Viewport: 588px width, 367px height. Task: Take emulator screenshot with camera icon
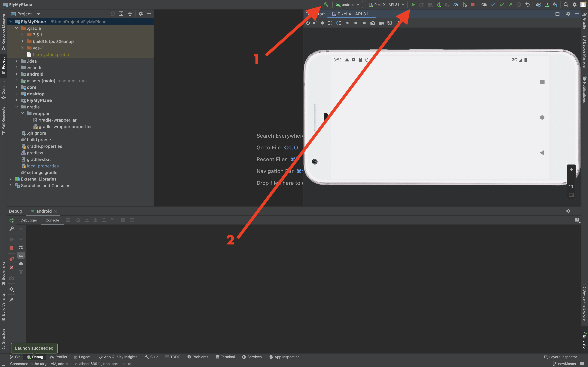[372, 23]
